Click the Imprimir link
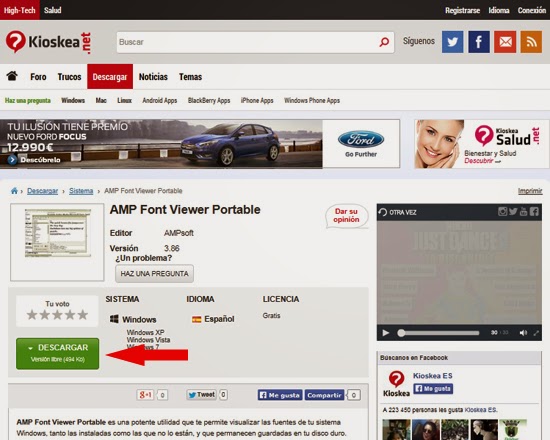 [530, 191]
